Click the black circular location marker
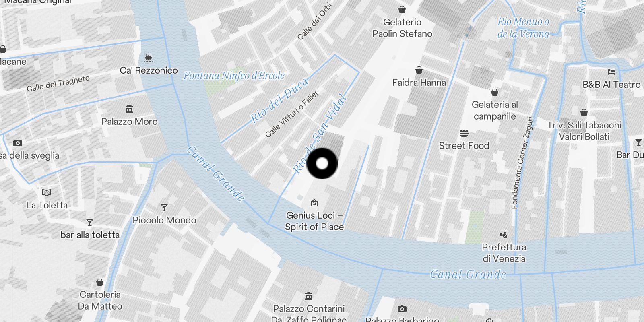 tap(322, 163)
